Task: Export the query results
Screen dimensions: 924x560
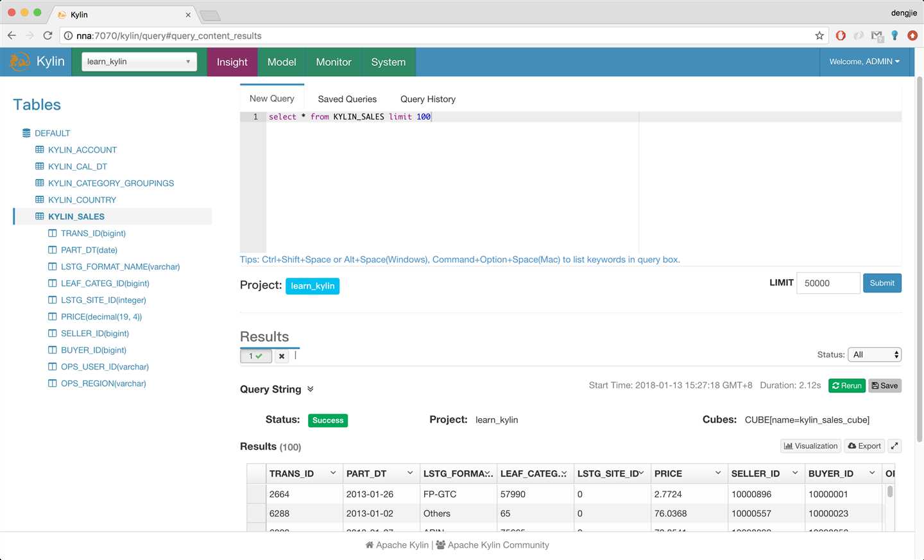Action: [x=864, y=446]
